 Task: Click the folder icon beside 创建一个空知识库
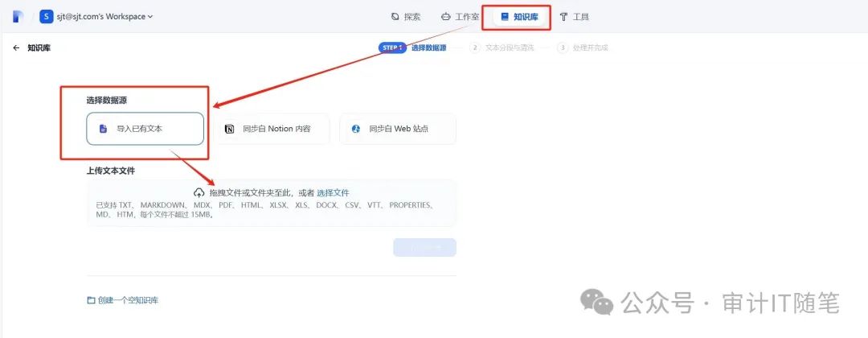point(91,300)
